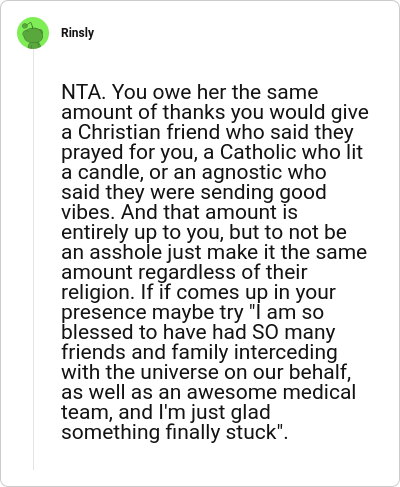Click Rinsly's green Snoo avatar
The width and height of the screenshot is (400, 487).
33,33
